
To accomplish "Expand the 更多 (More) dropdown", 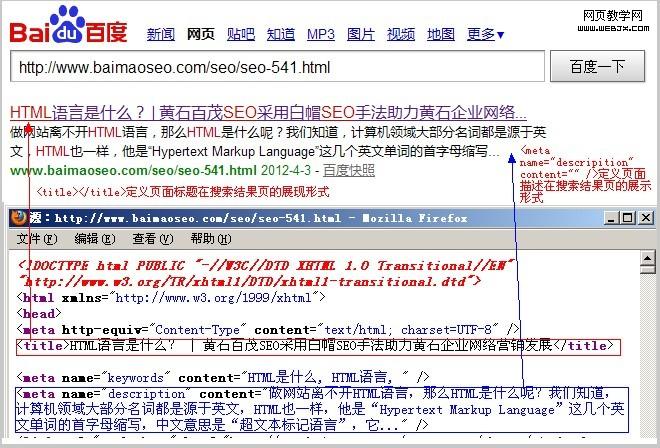I will pyautogui.click(x=485, y=34).
